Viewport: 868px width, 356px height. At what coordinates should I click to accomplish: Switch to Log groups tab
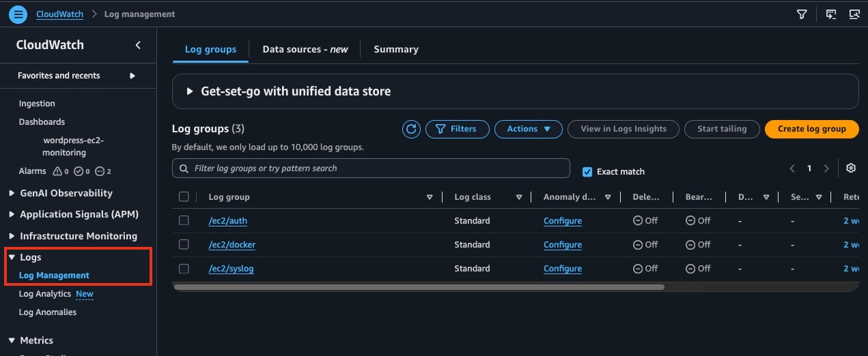click(210, 49)
